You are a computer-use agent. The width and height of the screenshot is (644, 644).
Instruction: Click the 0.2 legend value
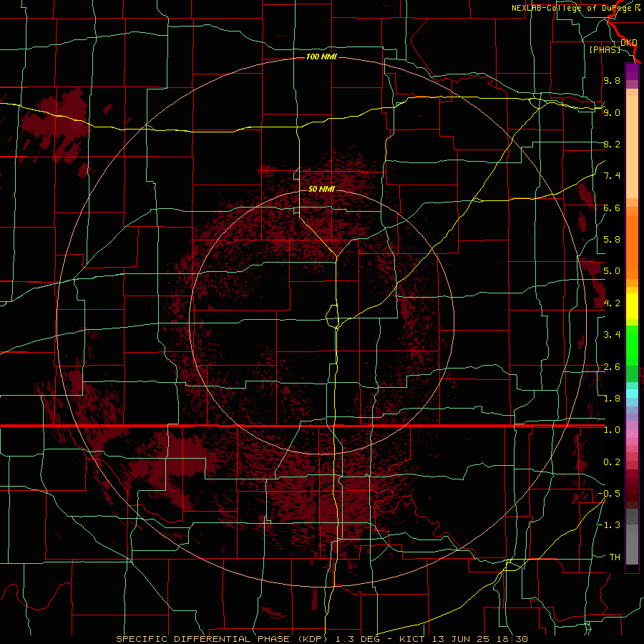(612, 462)
